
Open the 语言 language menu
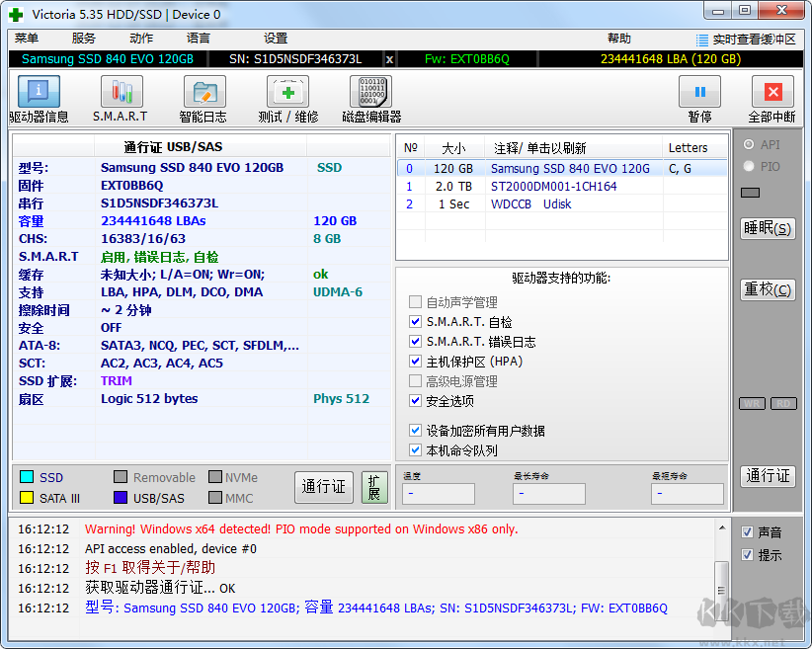(x=198, y=39)
